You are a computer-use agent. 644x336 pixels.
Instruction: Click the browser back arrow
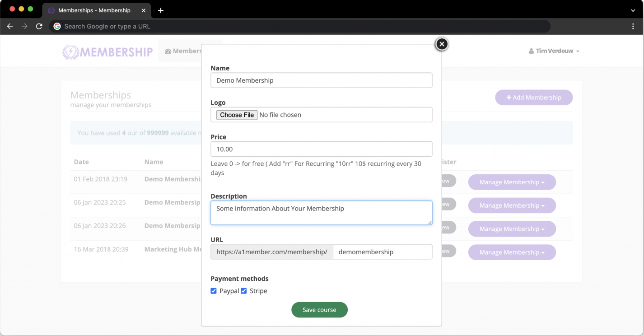pos(10,26)
